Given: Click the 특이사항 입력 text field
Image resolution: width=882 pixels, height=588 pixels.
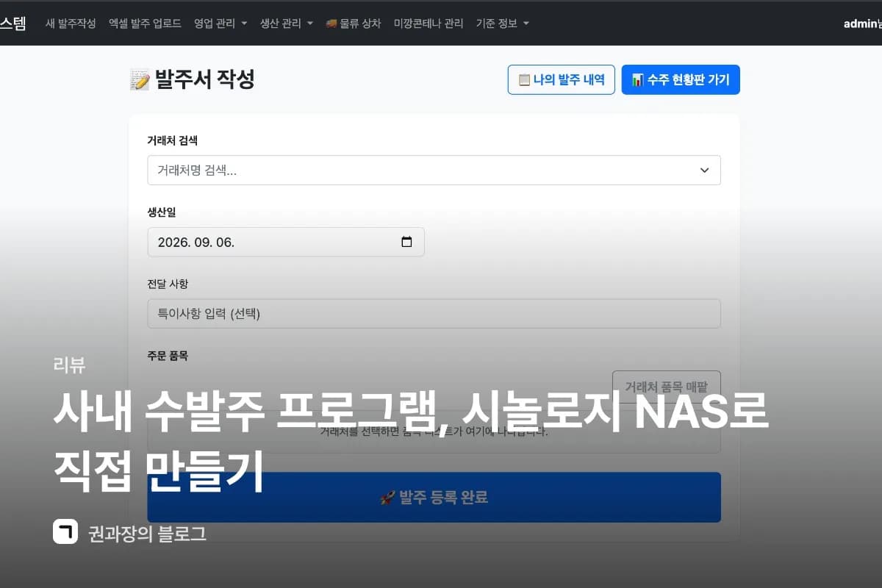Looking at the screenshot, I should (434, 313).
